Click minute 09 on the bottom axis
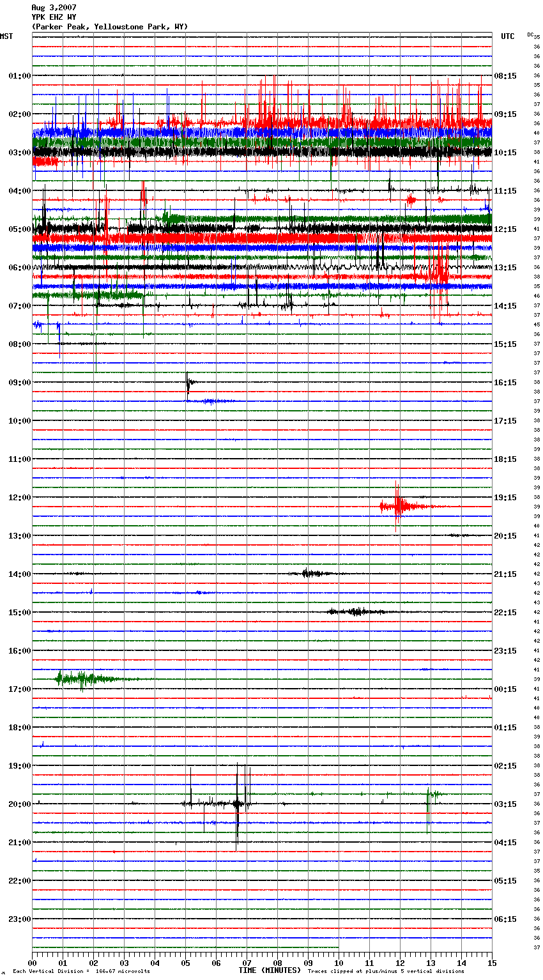Screen dimensions: 543x980 pyautogui.click(x=308, y=963)
